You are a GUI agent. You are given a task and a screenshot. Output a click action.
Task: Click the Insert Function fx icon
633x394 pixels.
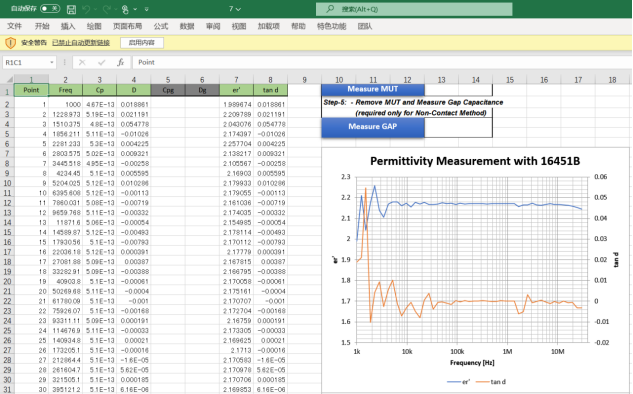coord(120,63)
